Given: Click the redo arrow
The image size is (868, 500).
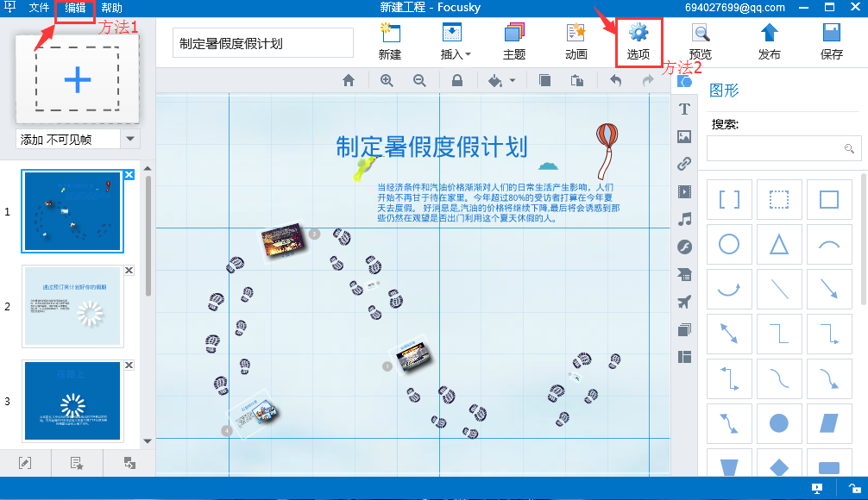Looking at the screenshot, I should pos(648,81).
